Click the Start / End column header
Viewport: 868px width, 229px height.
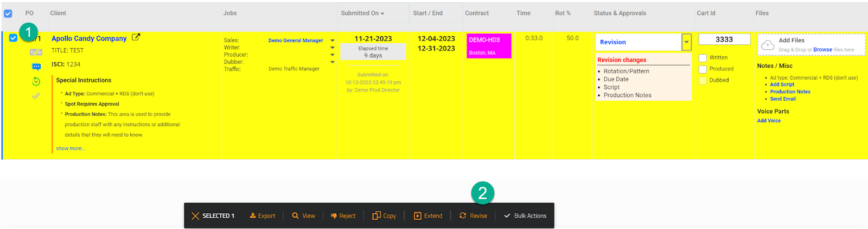pos(427,13)
